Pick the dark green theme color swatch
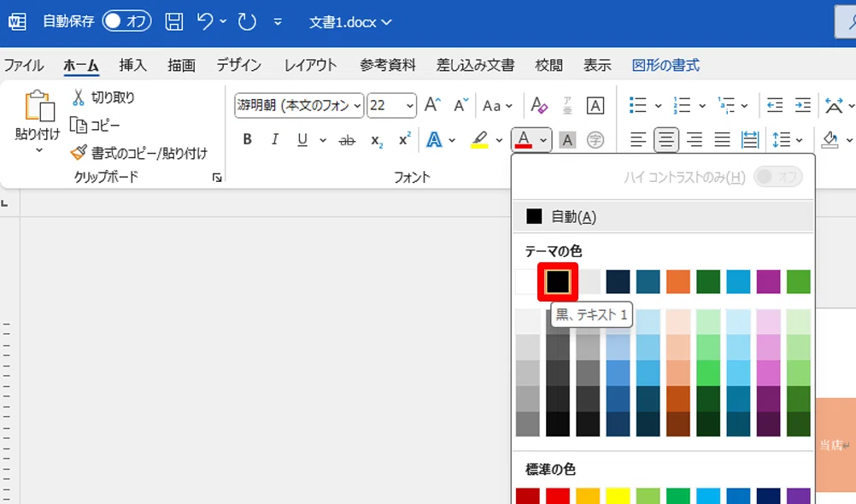856x504 pixels. [x=708, y=282]
